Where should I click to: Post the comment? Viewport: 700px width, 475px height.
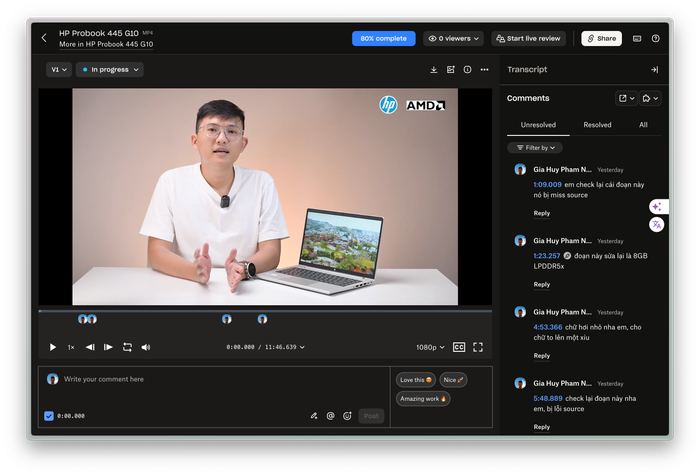pos(371,416)
